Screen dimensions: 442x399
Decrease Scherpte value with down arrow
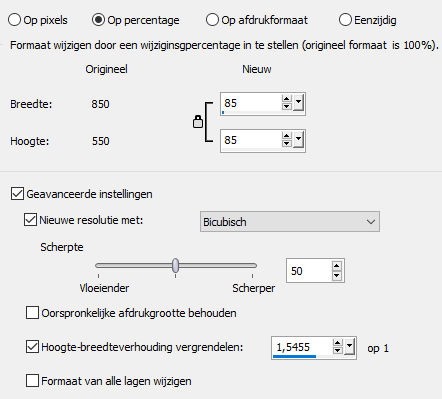336,275
